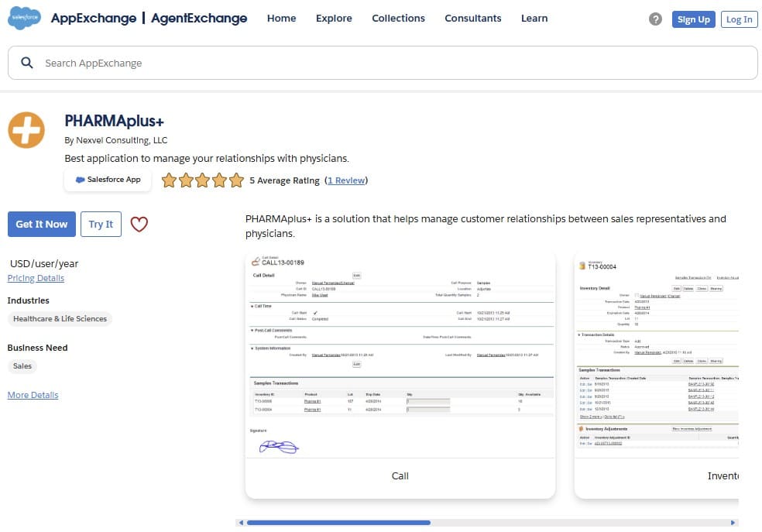
Task: Click the Salesforce cloud logo
Action: 24,18
